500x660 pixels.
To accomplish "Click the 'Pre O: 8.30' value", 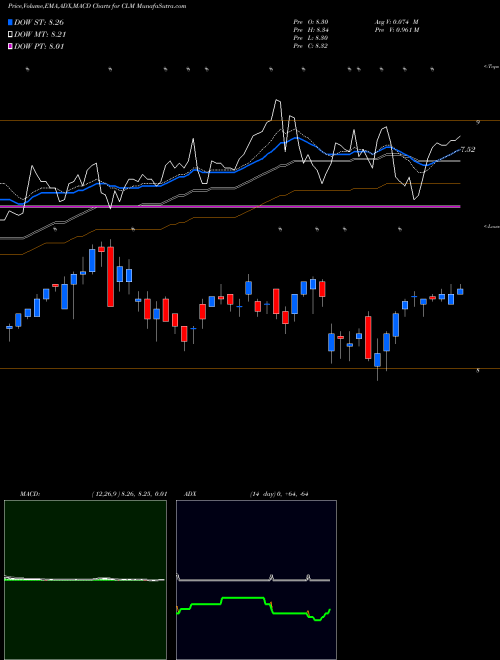I will (311, 22).
